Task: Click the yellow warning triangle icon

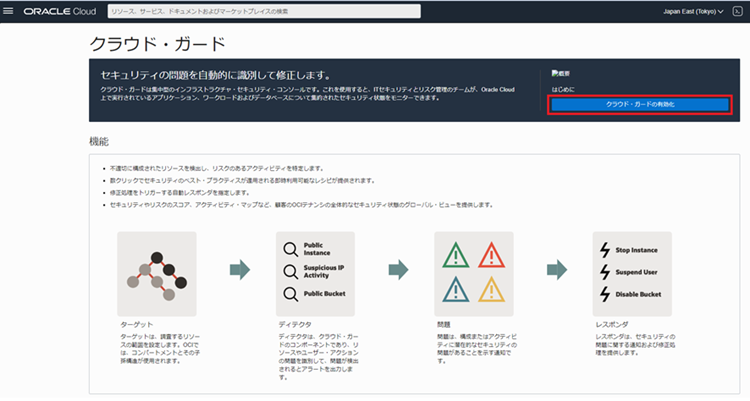Action: [x=491, y=289]
